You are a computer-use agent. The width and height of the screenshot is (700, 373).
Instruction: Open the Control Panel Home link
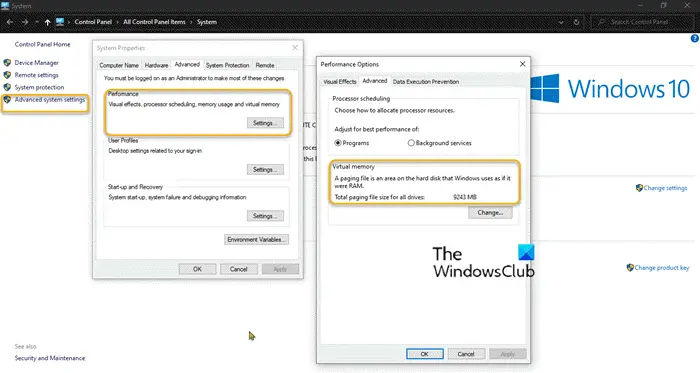tap(42, 44)
